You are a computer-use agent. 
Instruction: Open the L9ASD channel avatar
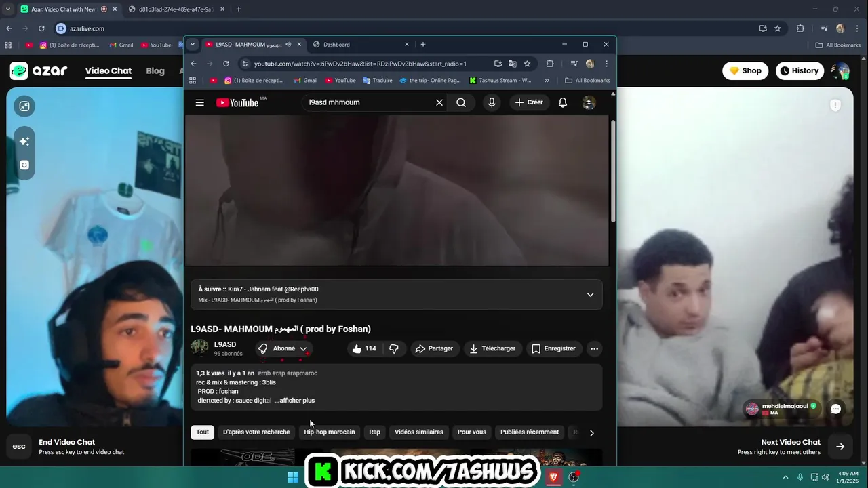click(x=199, y=348)
